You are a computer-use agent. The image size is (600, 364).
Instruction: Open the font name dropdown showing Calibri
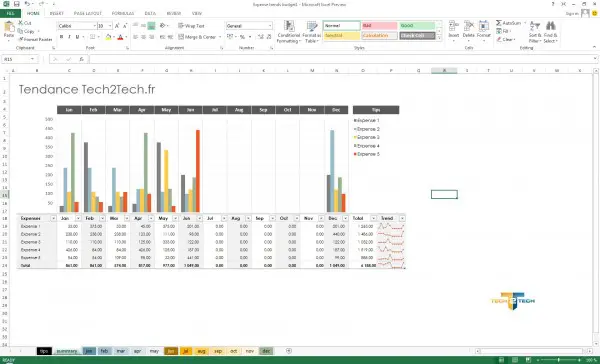77,26
